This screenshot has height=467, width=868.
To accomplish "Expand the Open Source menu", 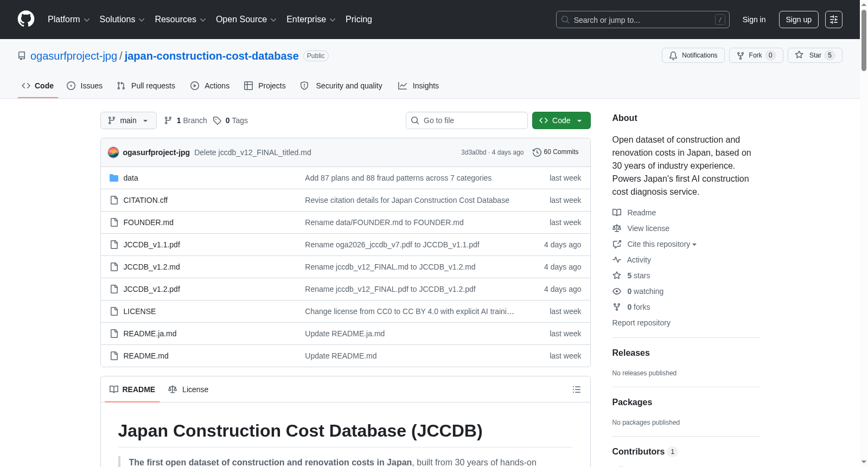I will (x=246, y=20).
